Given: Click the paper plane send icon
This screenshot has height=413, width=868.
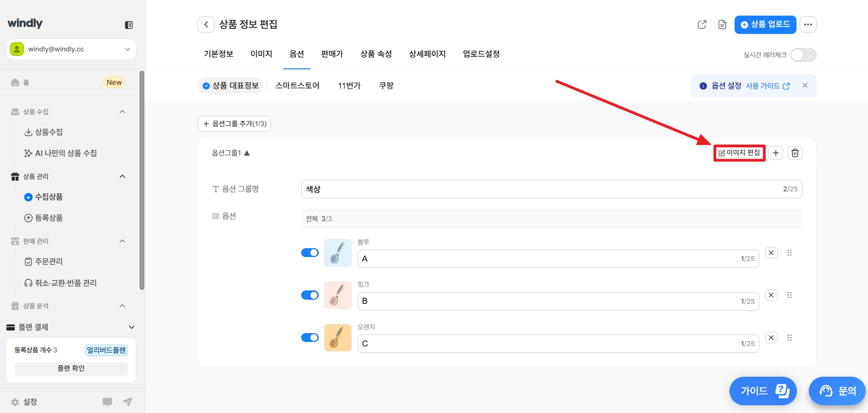Looking at the screenshot, I should (x=127, y=402).
